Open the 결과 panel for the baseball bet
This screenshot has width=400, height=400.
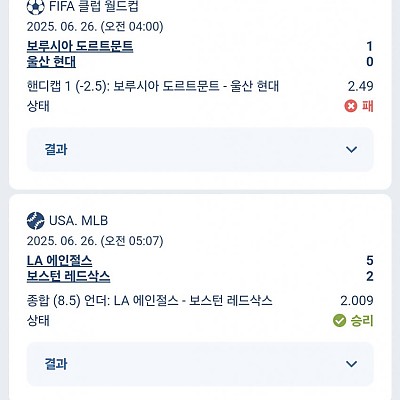pyautogui.click(x=200, y=364)
